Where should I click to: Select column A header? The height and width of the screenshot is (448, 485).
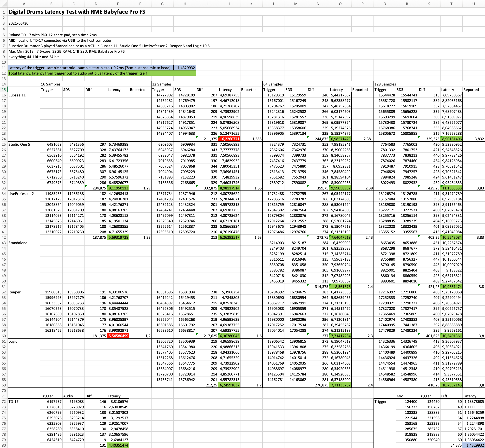[24, 4]
